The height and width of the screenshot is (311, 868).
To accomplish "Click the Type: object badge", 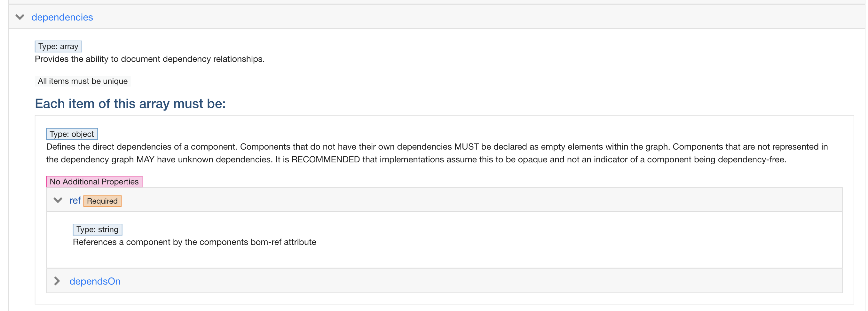I will (x=71, y=134).
